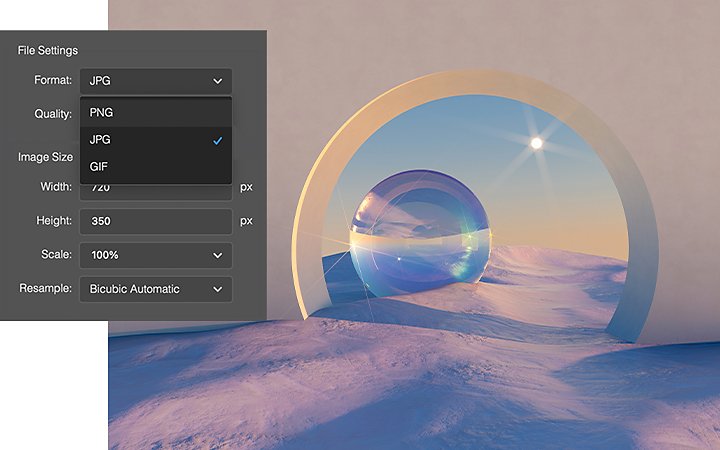
Task: Click the File Settings heading
Action: coord(48,50)
